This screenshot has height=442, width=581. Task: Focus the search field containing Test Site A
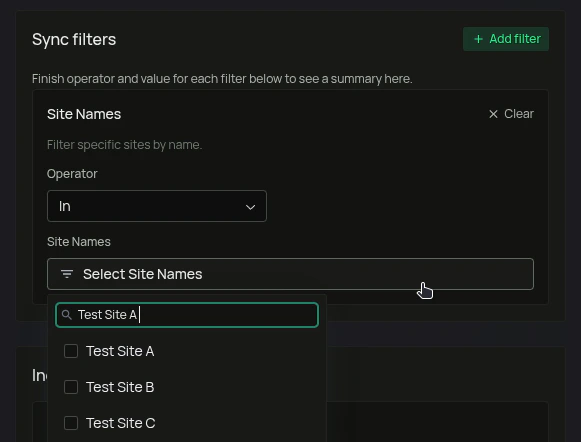click(187, 315)
